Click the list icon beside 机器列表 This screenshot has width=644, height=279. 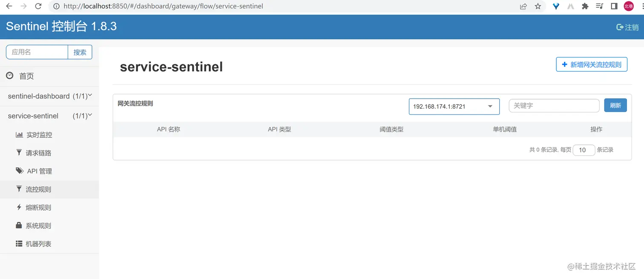[19, 244]
